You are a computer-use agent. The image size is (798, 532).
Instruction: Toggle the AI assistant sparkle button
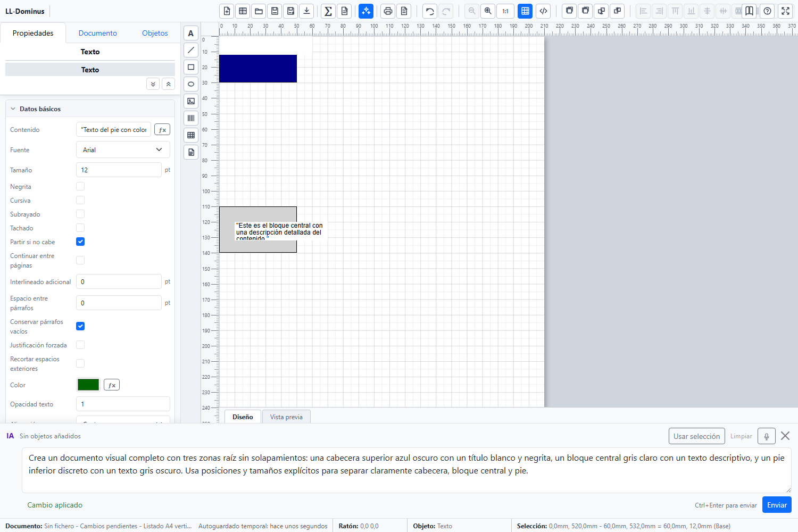coord(366,11)
